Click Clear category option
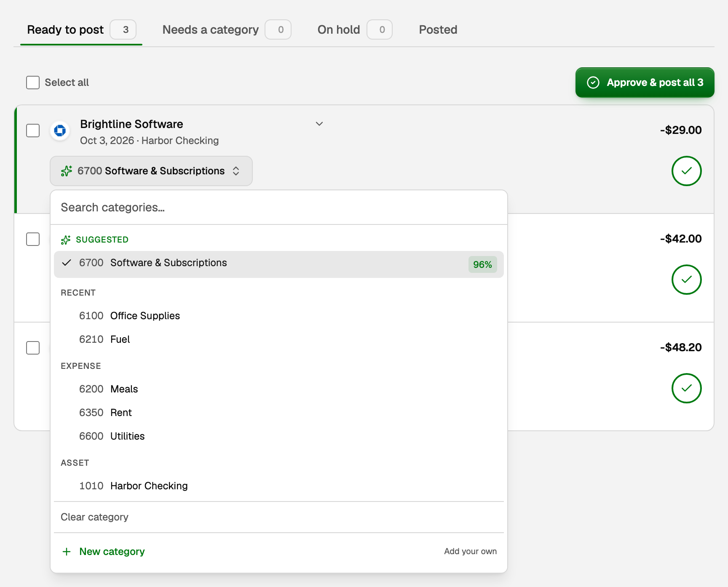728x587 pixels. pos(279,517)
